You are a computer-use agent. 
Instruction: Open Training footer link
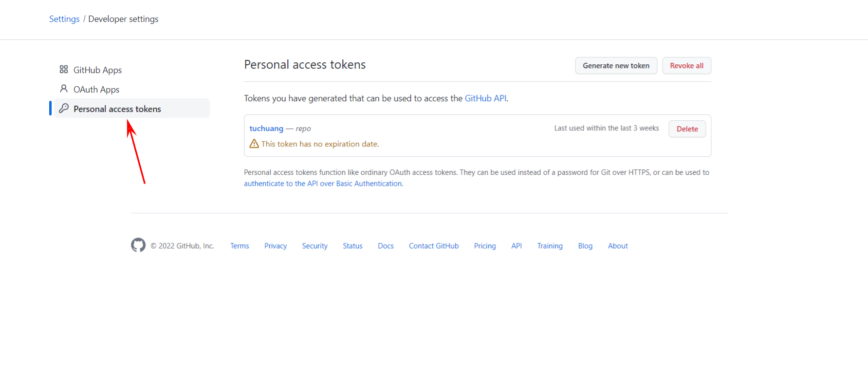[550, 246]
